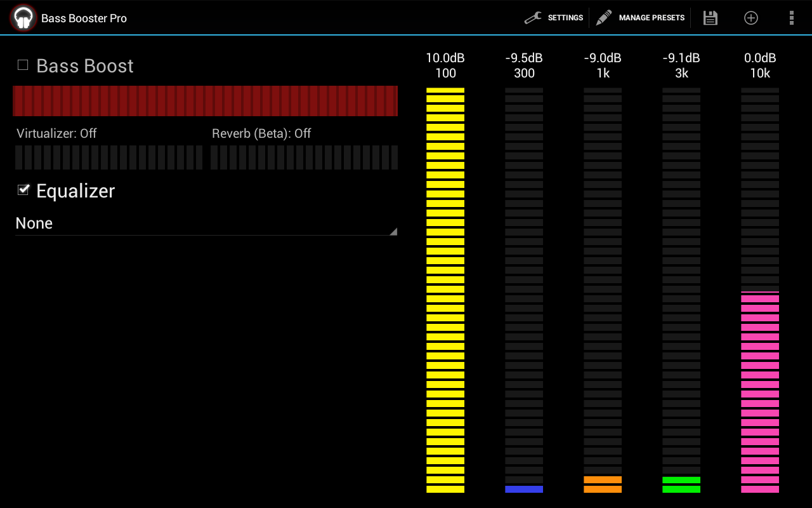Click the orange 1k equalizer band column
This screenshot has height=508, width=812.
[603, 290]
